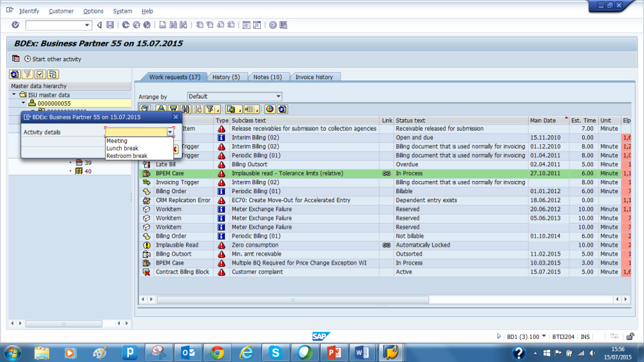
Task: Switch to the Notes (10) tab
Action: coord(267,77)
